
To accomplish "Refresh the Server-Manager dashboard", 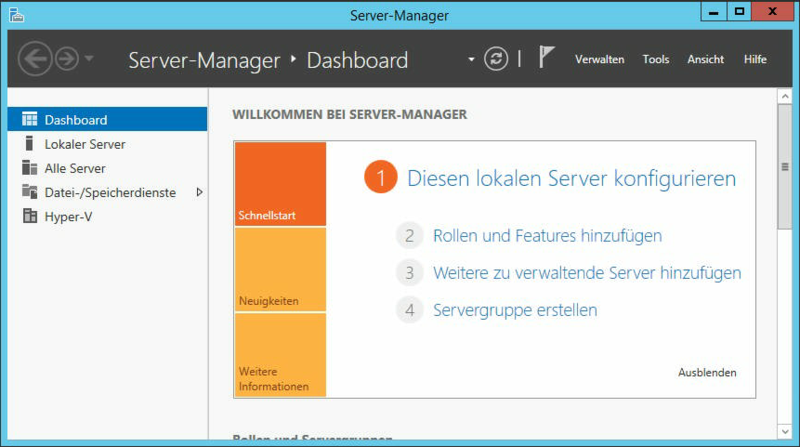I will (496, 59).
